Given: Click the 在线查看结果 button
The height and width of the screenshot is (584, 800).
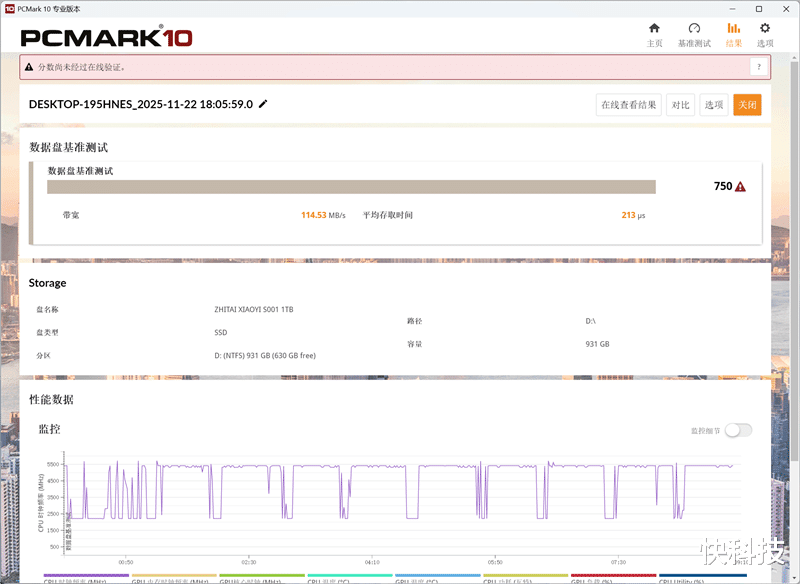Looking at the screenshot, I should (x=628, y=104).
